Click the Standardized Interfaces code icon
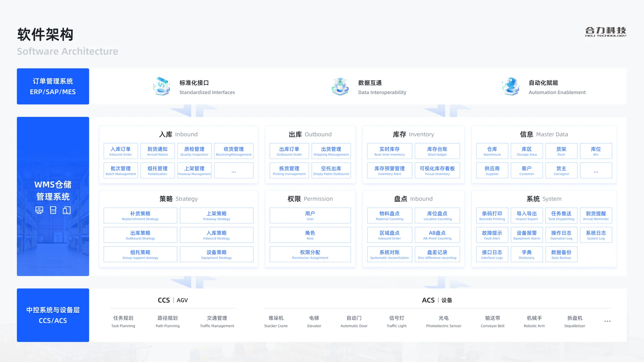This screenshot has height=362, width=644. coord(162,86)
